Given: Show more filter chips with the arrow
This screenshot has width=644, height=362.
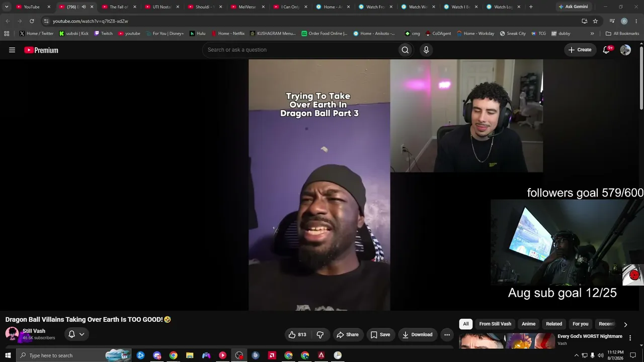Looking at the screenshot, I should pos(625,324).
